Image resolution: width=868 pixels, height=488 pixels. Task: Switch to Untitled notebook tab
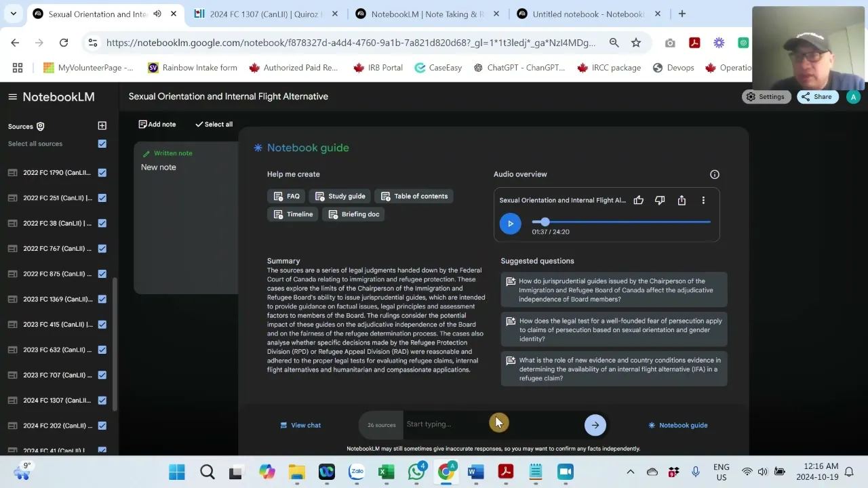[589, 14]
